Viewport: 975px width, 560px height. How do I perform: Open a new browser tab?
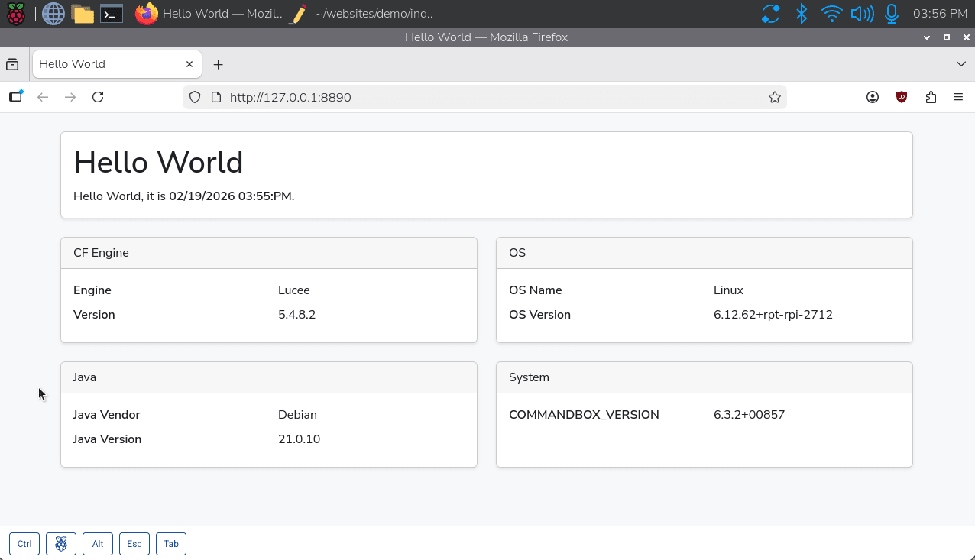(218, 64)
